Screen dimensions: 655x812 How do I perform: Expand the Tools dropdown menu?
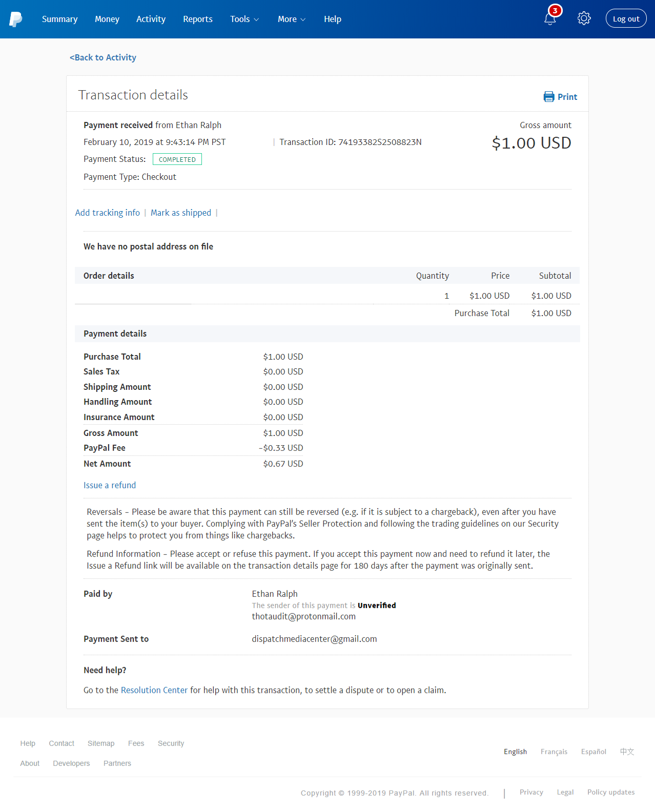(x=244, y=19)
